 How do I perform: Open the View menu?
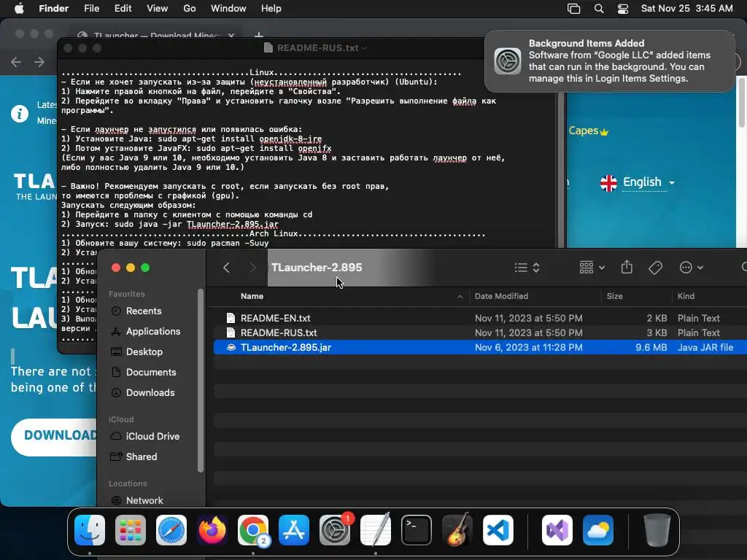158,9
